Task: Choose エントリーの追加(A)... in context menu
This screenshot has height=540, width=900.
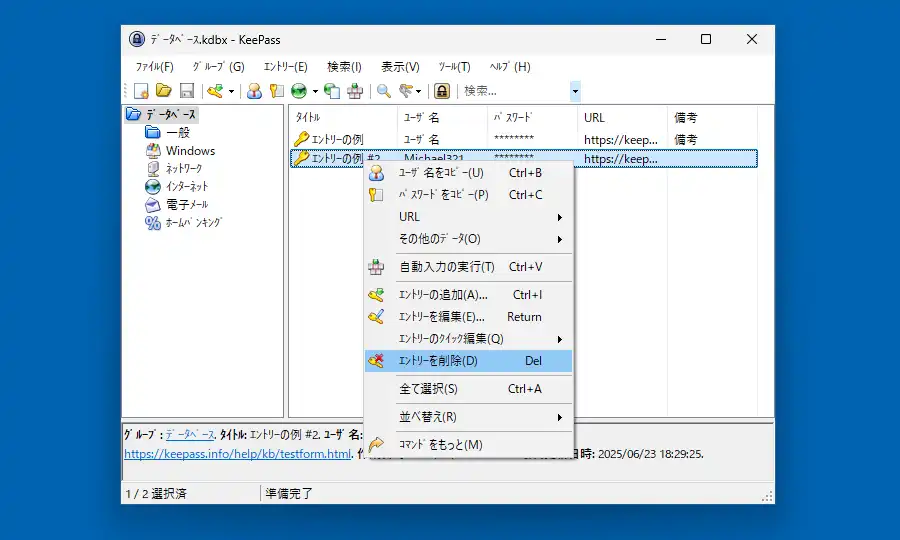Action: 468,295
